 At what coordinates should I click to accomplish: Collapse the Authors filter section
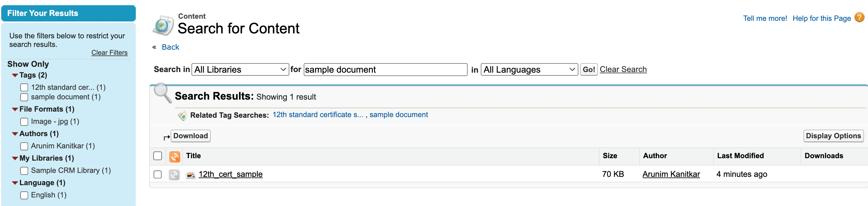coord(15,134)
